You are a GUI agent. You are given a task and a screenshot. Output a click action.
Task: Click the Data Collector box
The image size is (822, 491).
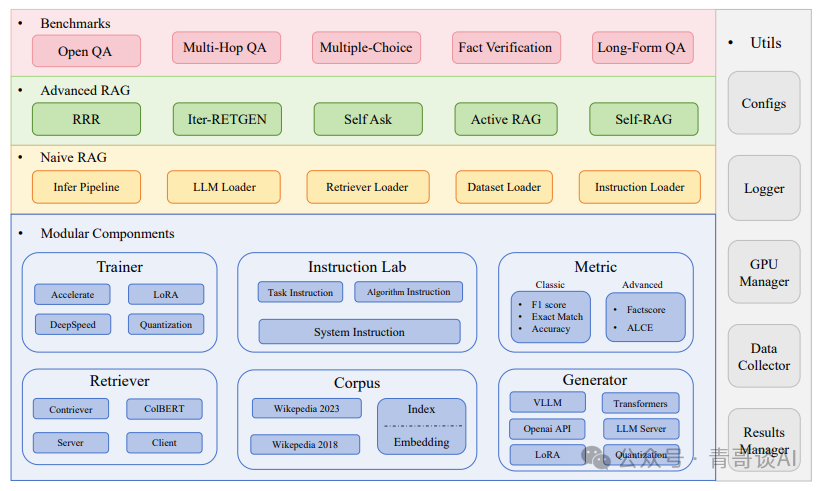click(764, 356)
